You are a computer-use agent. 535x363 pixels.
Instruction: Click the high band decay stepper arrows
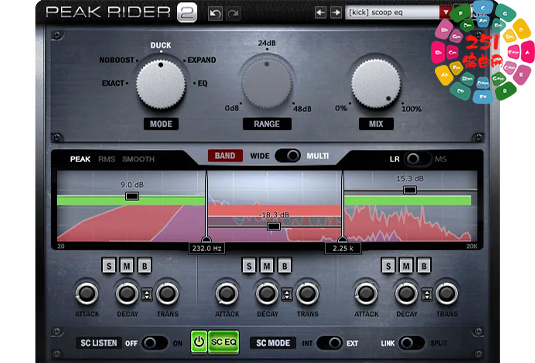426,294
